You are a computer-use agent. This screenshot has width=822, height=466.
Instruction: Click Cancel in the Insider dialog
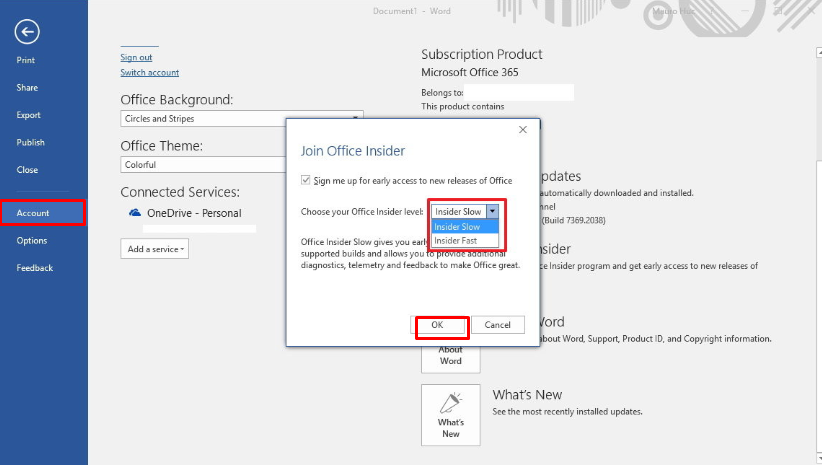[497, 325]
